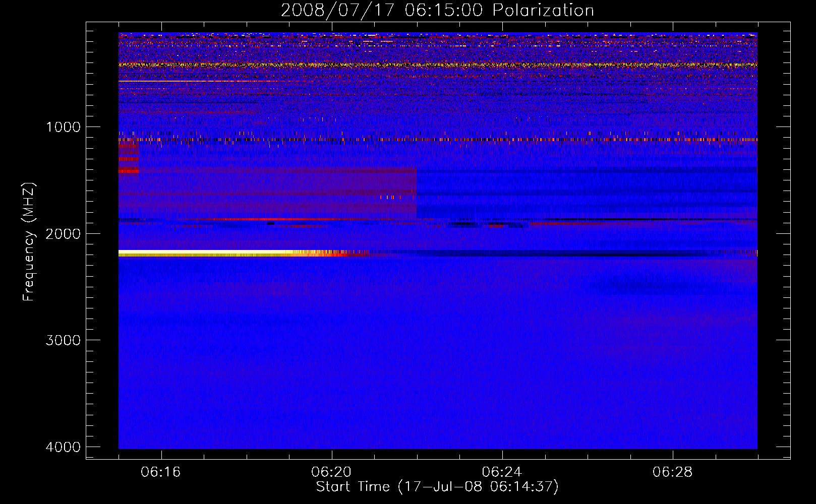The height and width of the screenshot is (504, 816).
Task: Click the 'Frequency (MHZ)' axis label
Action: [x=29, y=242]
